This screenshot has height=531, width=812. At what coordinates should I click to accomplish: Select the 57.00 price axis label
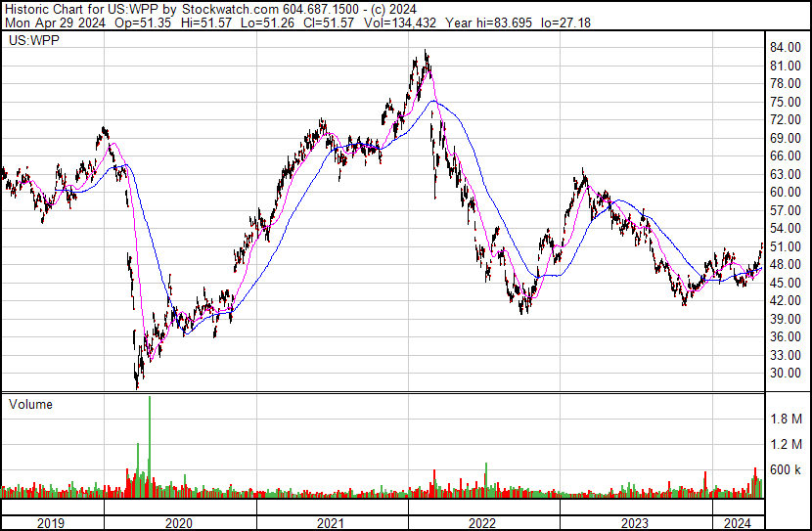[786, 210]
